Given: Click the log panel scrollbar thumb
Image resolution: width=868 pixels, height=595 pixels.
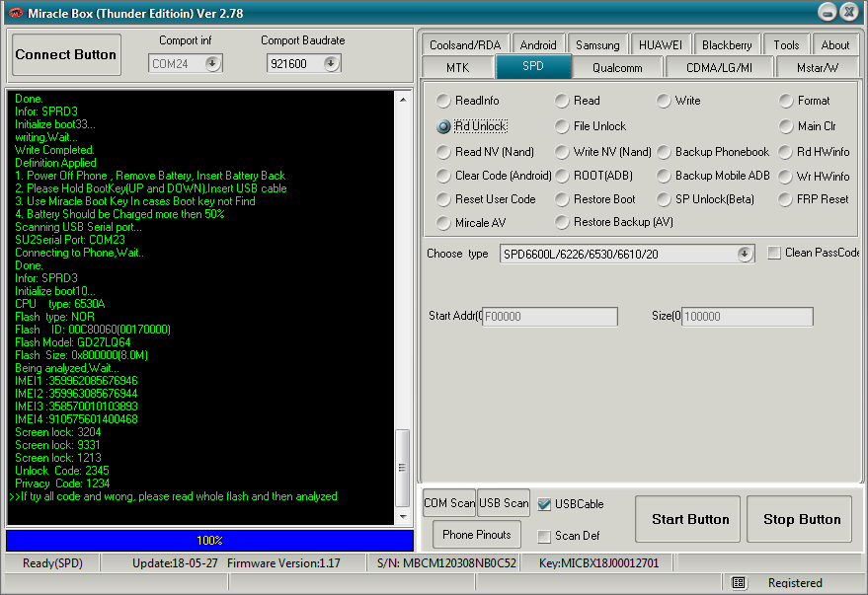Looking at the screenshot, I should coord(403,468).
